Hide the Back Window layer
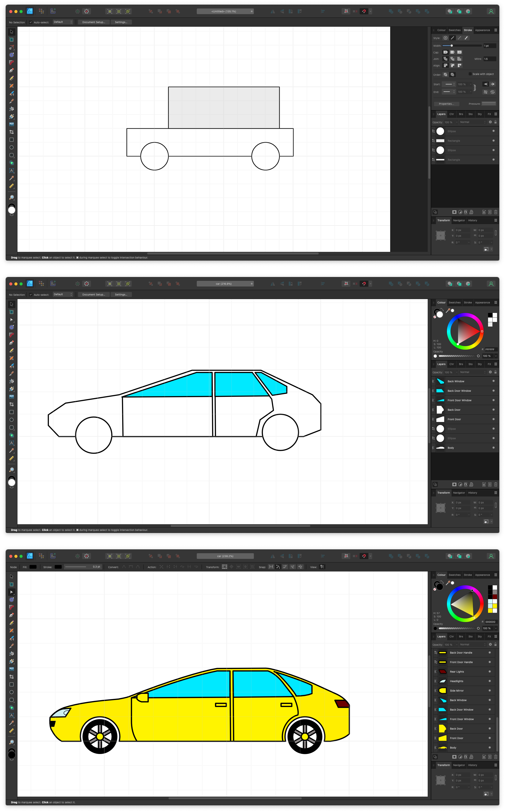 (x=493, y=381)
